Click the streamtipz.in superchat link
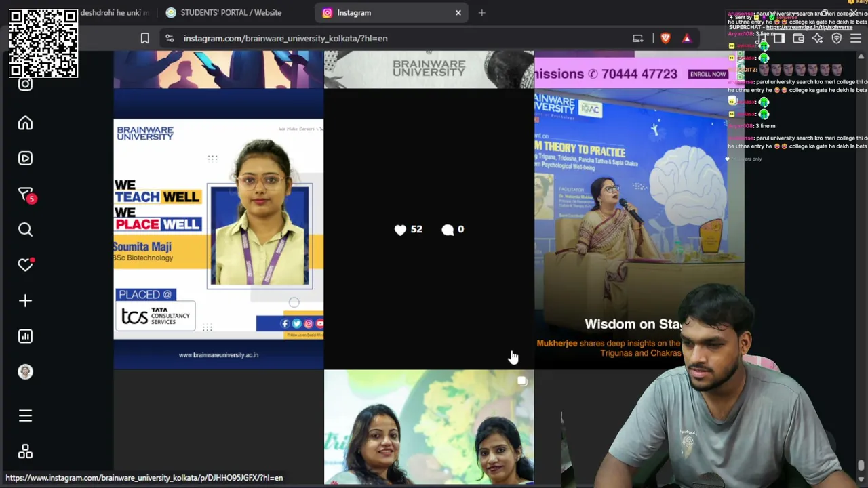Image resolution: width=868 pixels, height=488 pixels. coord(809,27)
